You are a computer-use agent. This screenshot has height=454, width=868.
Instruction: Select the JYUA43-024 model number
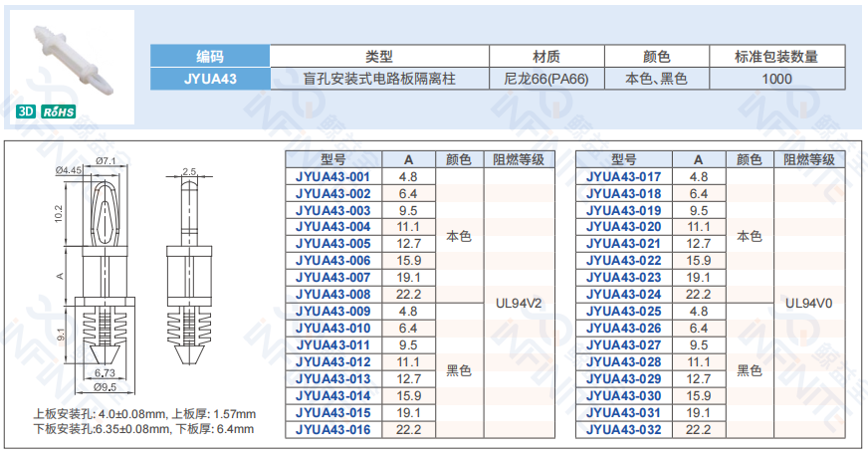pos(623,295)
